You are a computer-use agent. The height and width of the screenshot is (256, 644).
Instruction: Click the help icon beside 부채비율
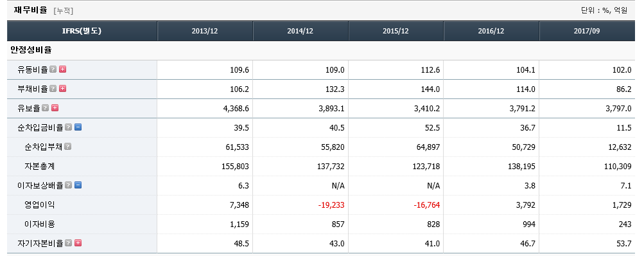point(53,89)
